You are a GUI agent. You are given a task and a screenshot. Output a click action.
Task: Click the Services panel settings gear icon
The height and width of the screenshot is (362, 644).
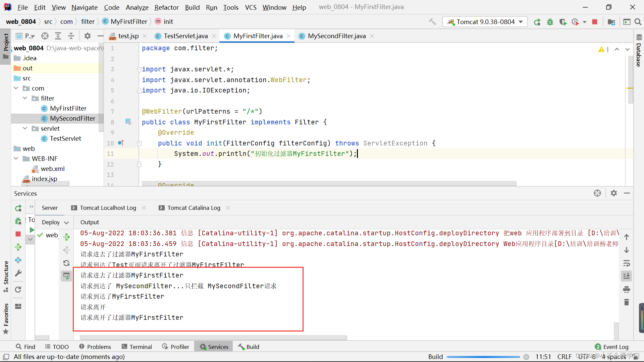tap(614, 193)
